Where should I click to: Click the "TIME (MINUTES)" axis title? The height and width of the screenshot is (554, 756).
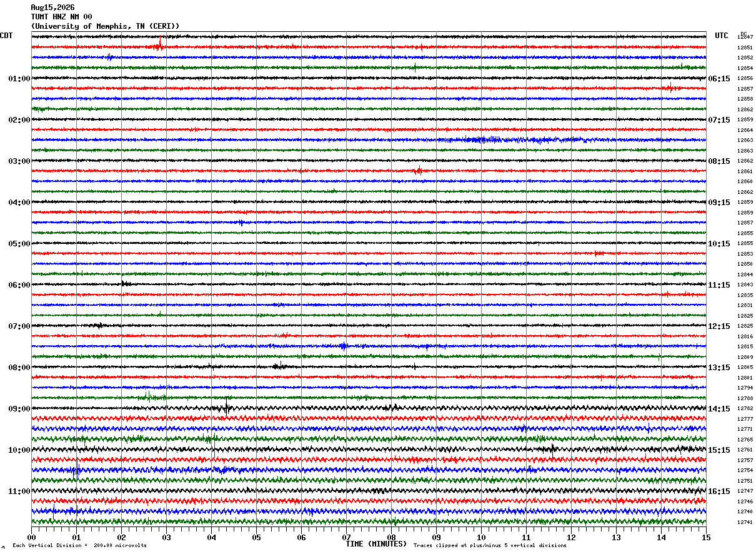point(377,544)
